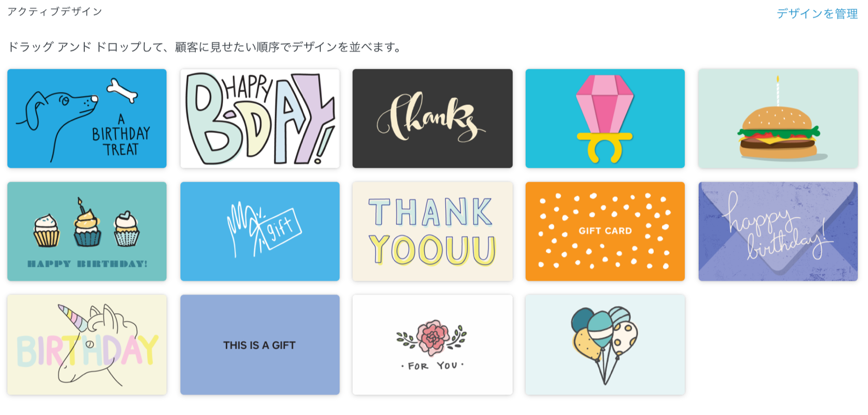Select the dog Birthday Treat card
Image resolution: width=868 pixels, height=415 pixels.
click(x=87, y=119)
